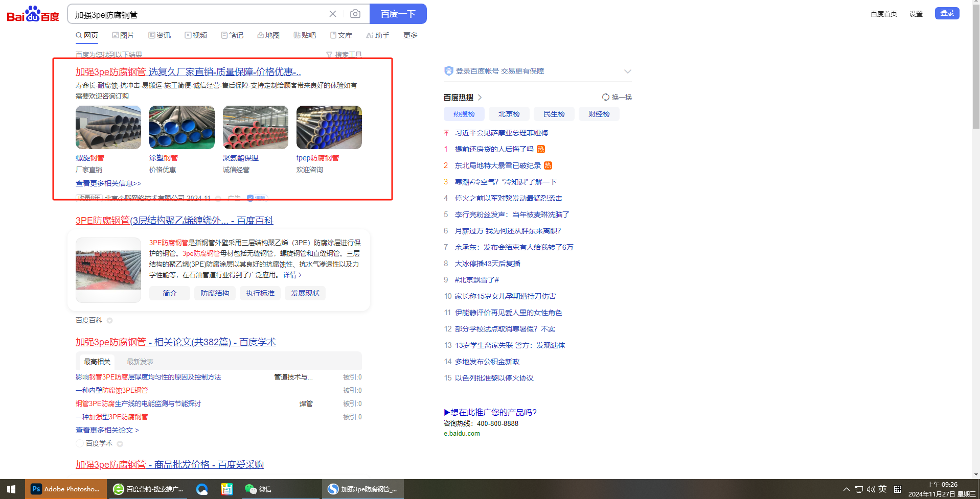Go to 百度首页 link
The height and width of the screenshot is (499, 980).
pyautogui.click(x=883, y=14)
